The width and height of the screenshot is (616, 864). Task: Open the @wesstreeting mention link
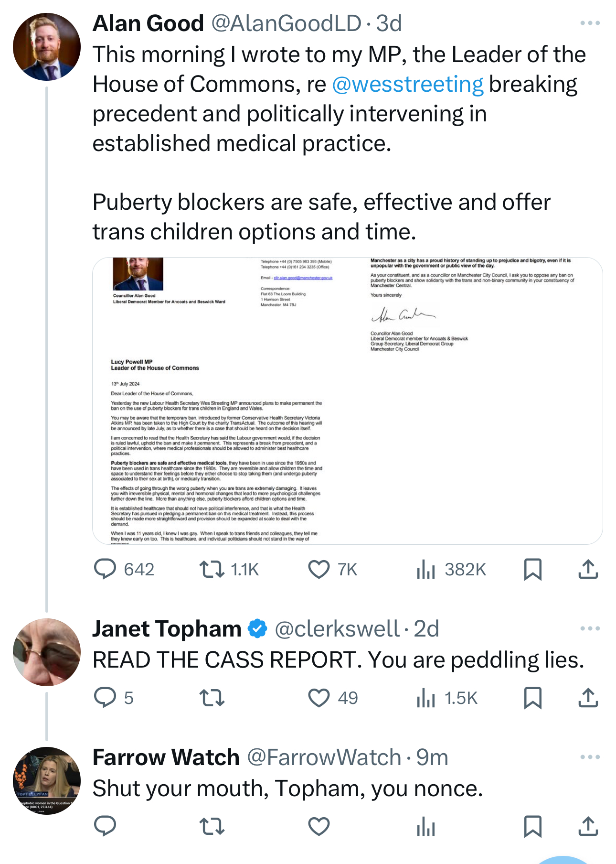[x=407, y=84]
